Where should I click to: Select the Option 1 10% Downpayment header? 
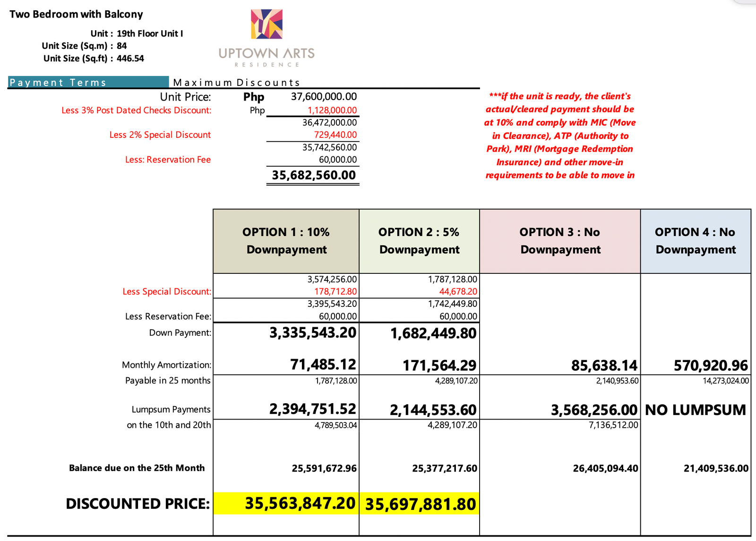coord(286,241)
